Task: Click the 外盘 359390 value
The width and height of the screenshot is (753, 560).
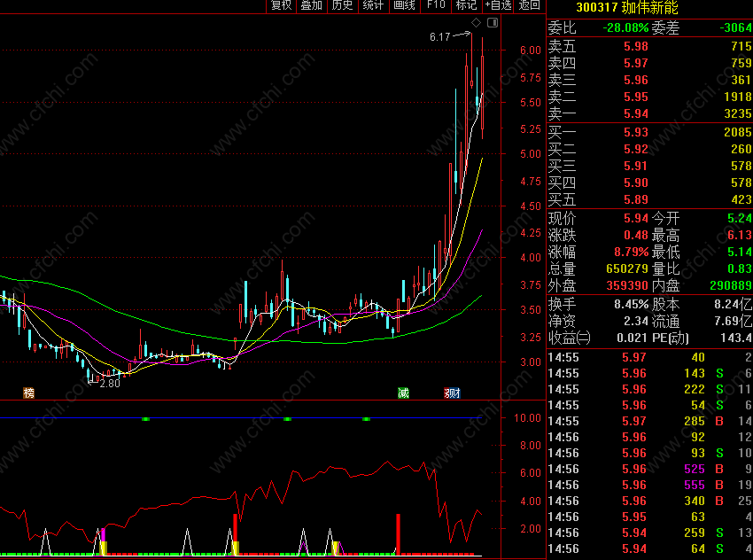Action: (x=627, y=286)
